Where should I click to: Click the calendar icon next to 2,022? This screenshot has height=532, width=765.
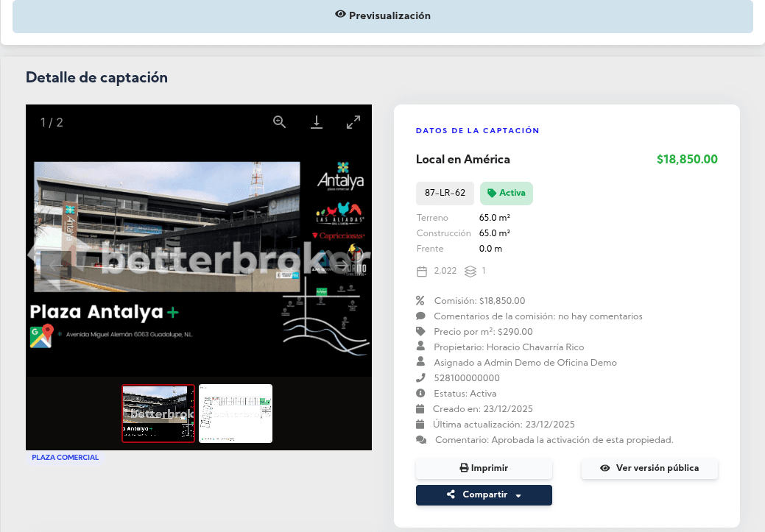coord(422,271)
